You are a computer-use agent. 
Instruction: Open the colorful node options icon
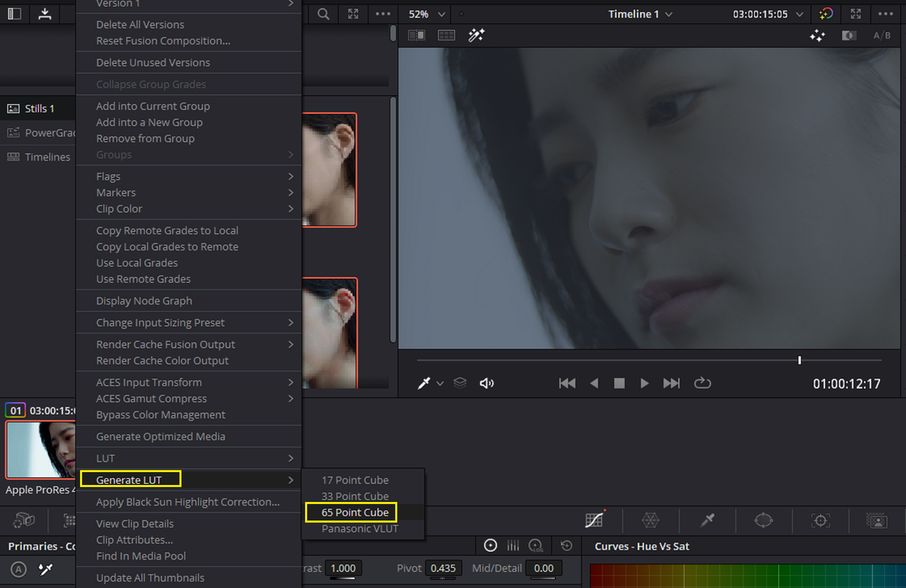826,14
